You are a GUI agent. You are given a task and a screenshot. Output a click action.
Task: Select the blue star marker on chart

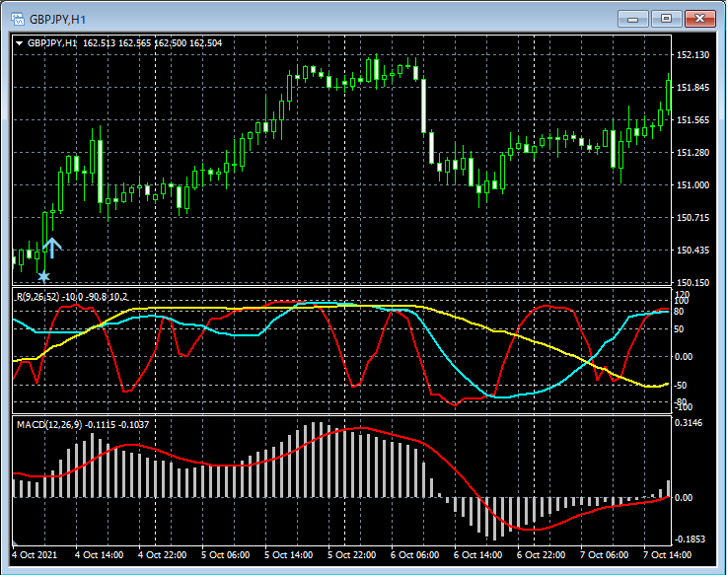43,277
